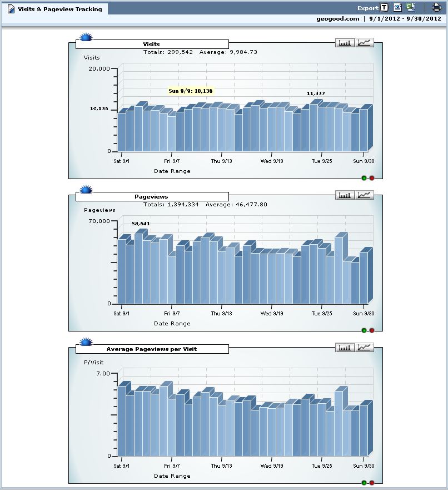Screen dimensions: 448x490
Task: Click blue starburst icon beside Visits title
Action: pos(86,38)
